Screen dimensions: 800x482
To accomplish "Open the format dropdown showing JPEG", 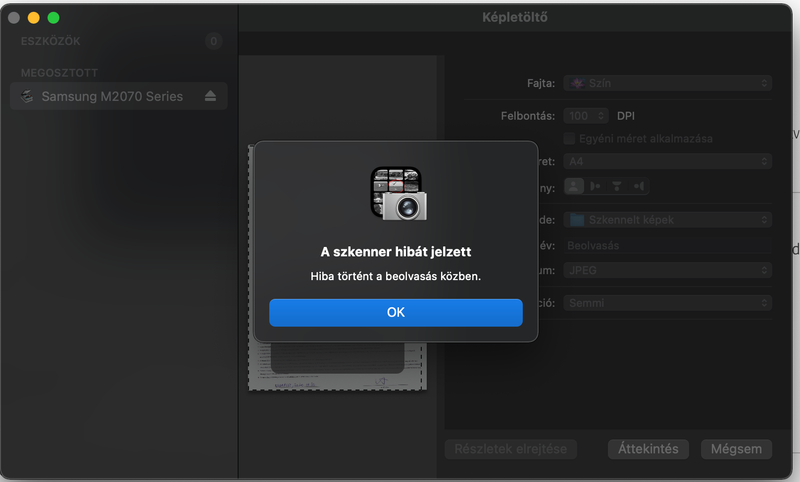I will pos(667,270).
